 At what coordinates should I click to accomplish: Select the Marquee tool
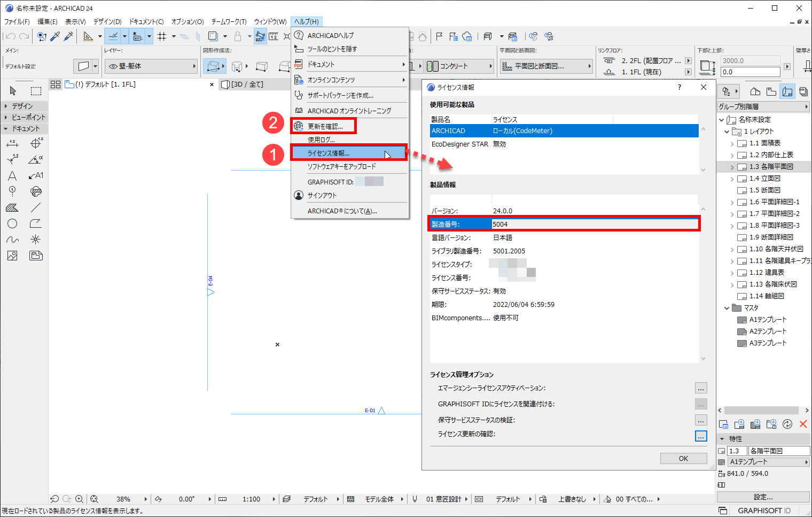(36, 90)
